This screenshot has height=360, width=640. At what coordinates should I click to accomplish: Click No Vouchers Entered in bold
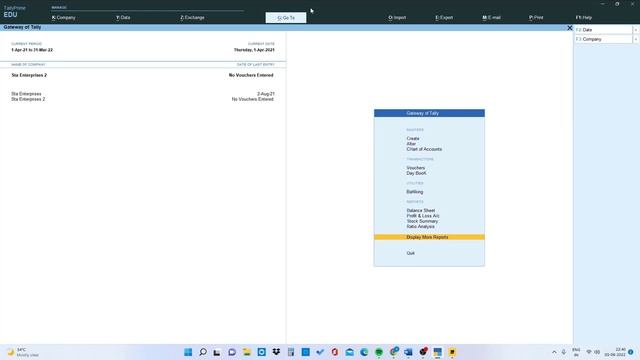(x=251, y=75)
